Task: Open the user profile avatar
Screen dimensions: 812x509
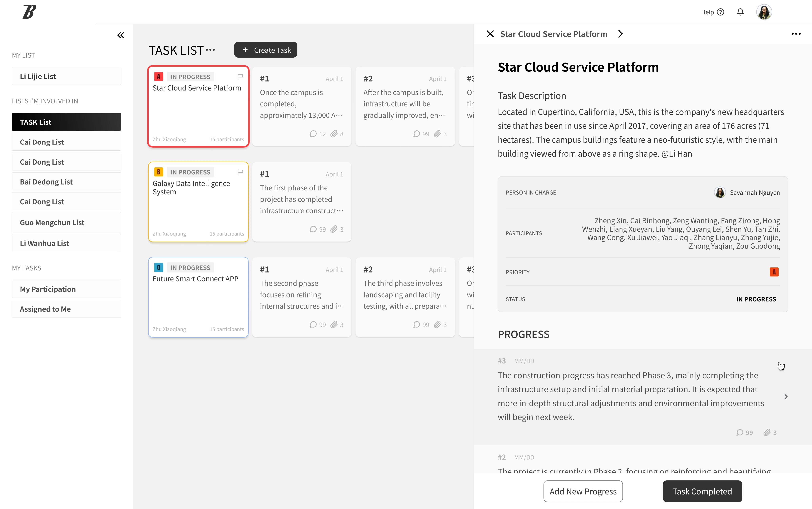Action: click(764, 12)
